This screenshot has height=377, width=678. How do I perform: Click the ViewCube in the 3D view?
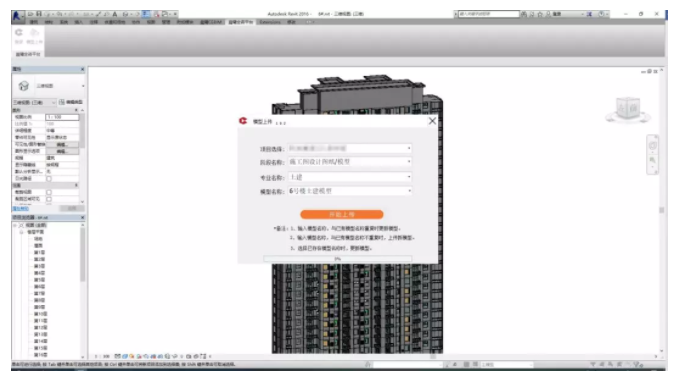tap(628, 110)
